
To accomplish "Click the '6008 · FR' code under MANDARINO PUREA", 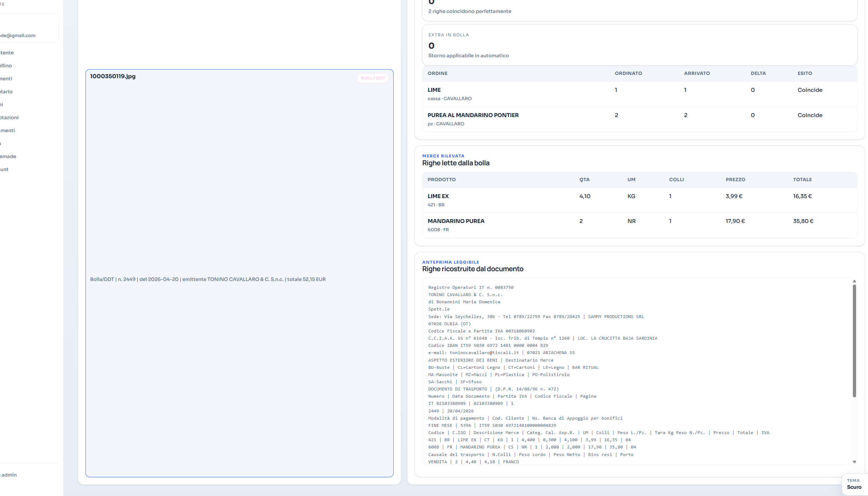I will point(438,229).
